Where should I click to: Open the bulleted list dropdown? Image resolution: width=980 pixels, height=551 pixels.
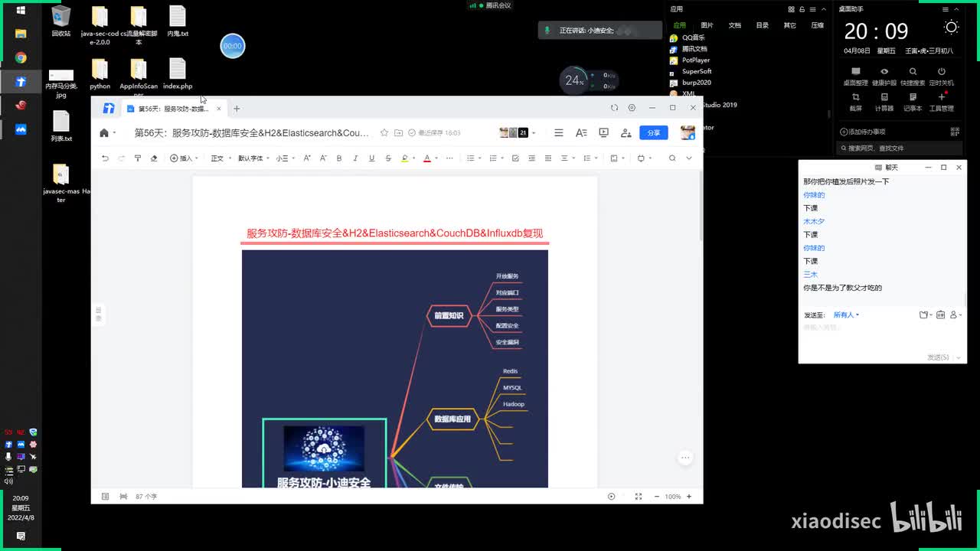pyautogui.click(x=473, y=158)
